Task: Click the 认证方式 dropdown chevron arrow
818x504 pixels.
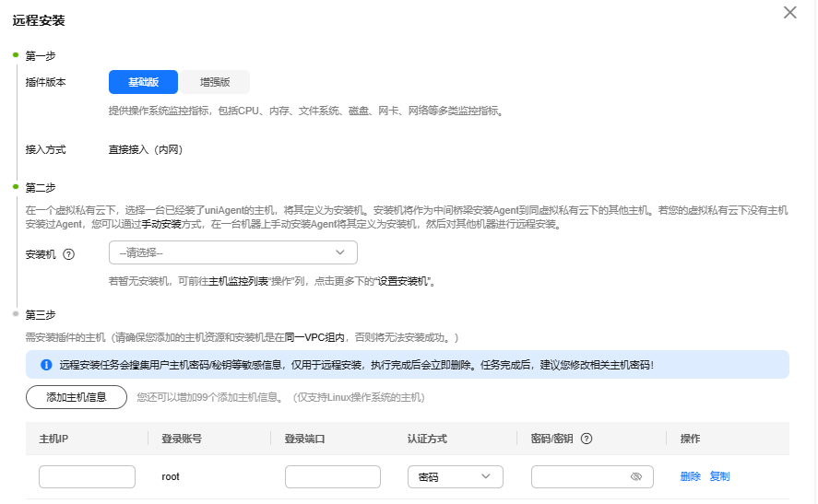Action: [x=486, y=476]
